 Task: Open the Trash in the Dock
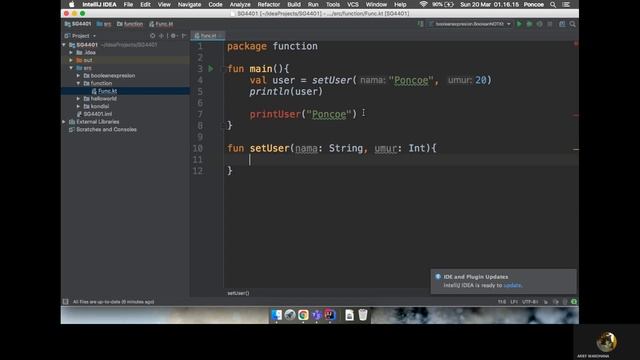[363, 315]
